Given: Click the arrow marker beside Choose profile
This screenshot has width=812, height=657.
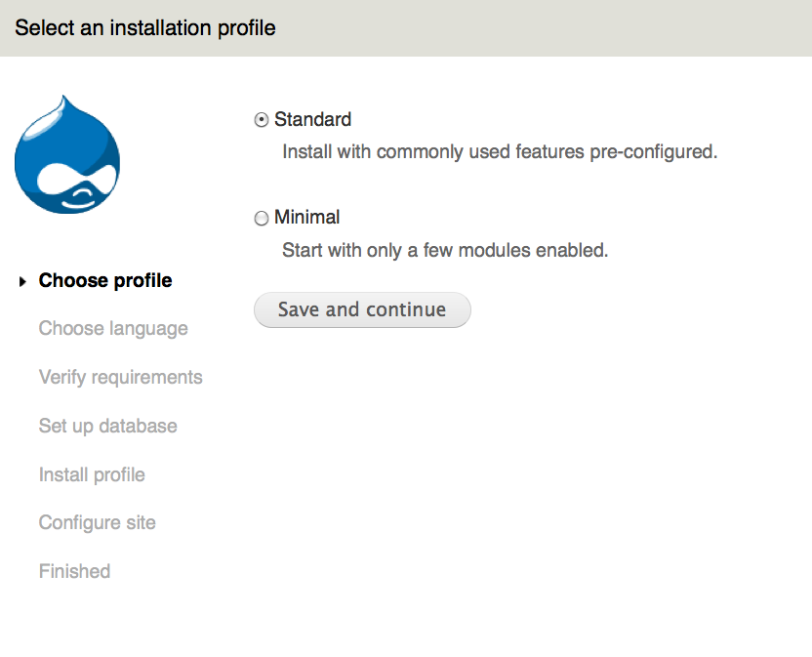Looking at the screenshot, I should pos(22,282).
